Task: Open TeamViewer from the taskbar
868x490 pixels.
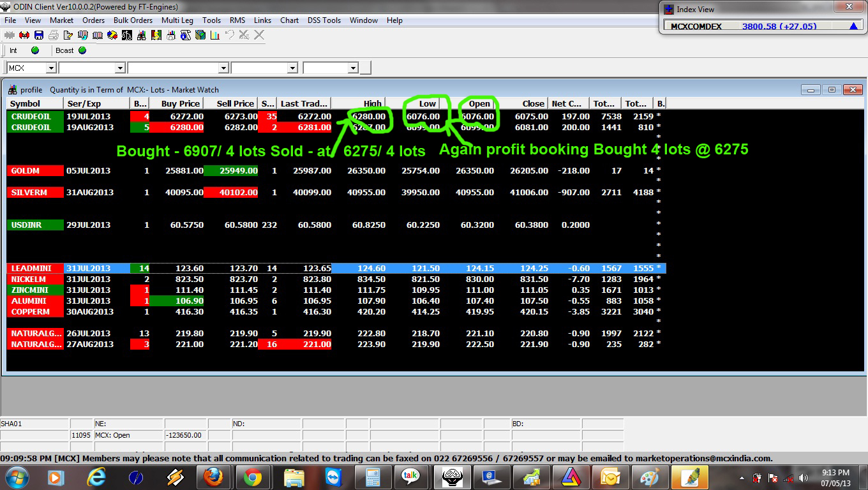Action: coord(333,477)
